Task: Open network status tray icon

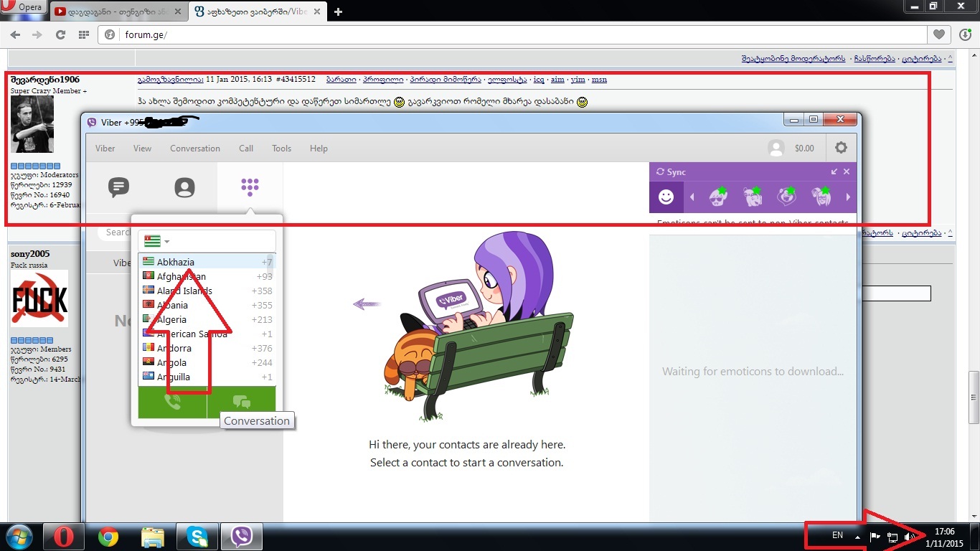Action: pyautogui.click(x=893, y=536)
